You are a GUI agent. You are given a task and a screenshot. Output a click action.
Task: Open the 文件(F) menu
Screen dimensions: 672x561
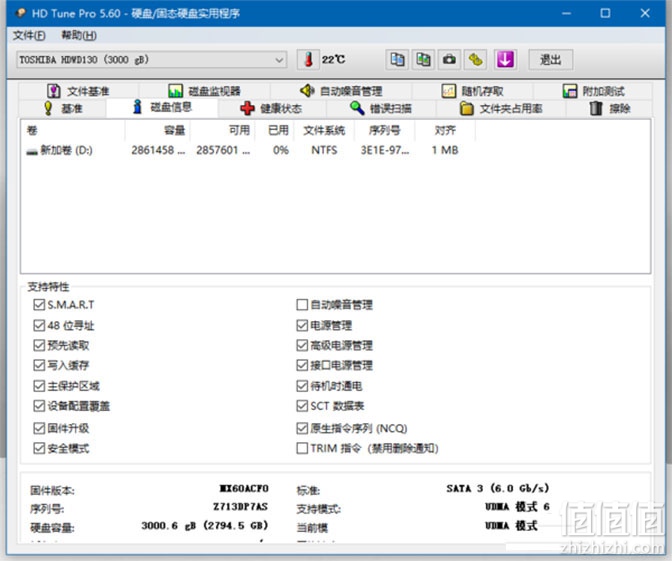pyautogui.click(x=29, y=35)
